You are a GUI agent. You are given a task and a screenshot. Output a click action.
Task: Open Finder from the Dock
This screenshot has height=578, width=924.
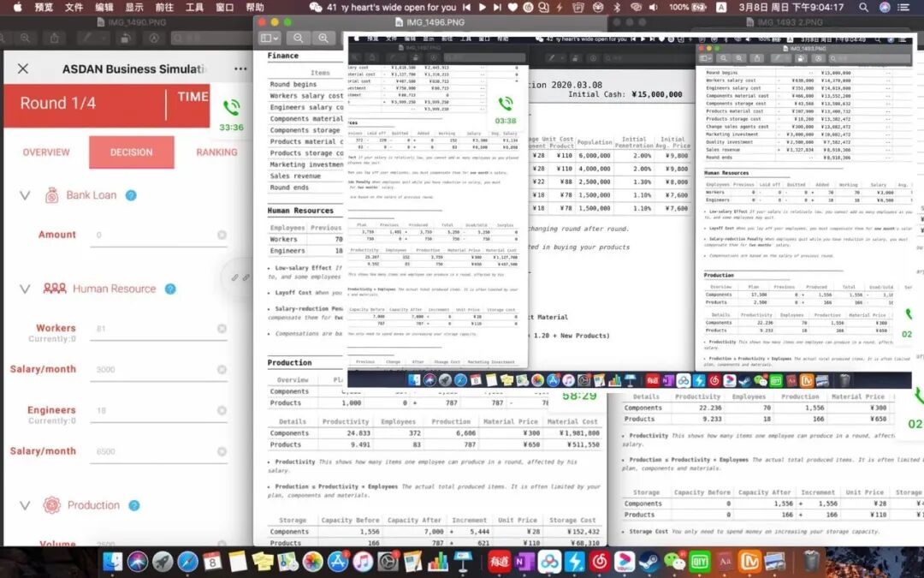(x=112, y=561)
